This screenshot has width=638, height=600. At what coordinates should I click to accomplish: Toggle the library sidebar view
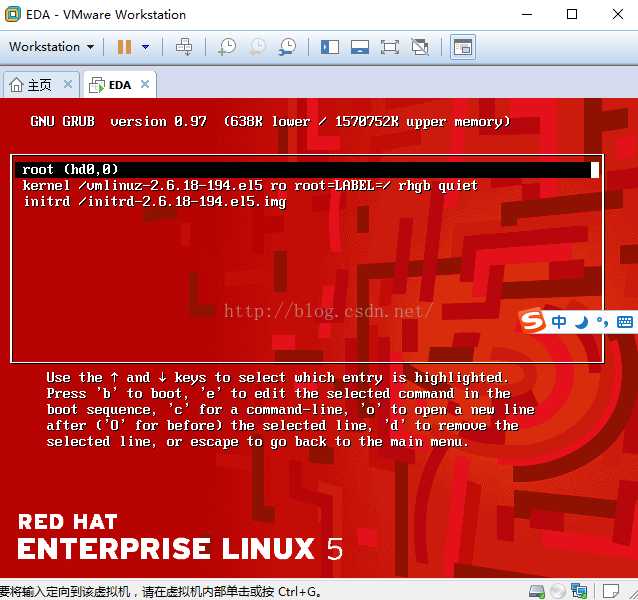click(330, 47)
